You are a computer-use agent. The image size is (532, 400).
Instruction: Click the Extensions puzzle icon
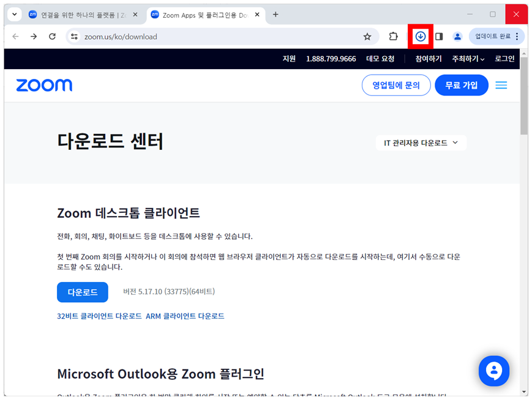(x=393, y=36)
